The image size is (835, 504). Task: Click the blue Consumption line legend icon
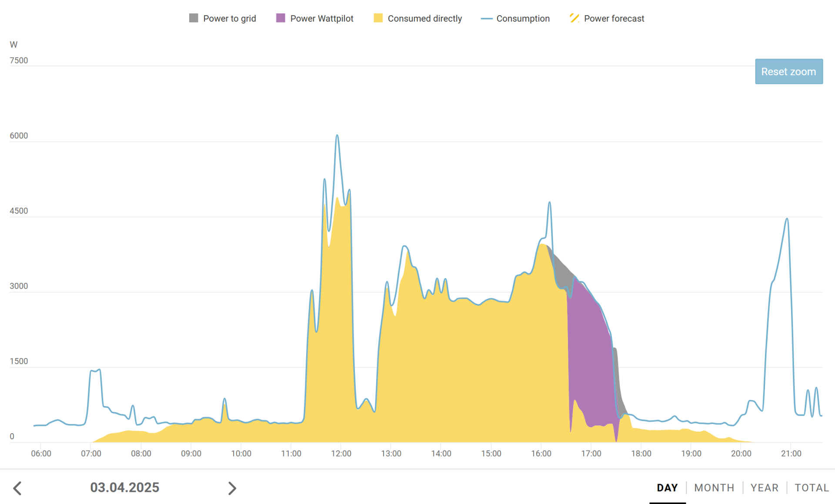pyautogui.click(x=486, y=19)
